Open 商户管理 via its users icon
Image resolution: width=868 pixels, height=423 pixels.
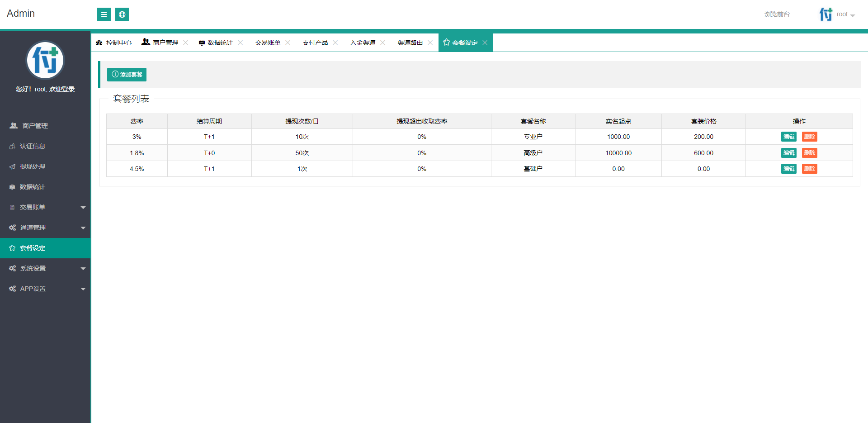(146, 42)
